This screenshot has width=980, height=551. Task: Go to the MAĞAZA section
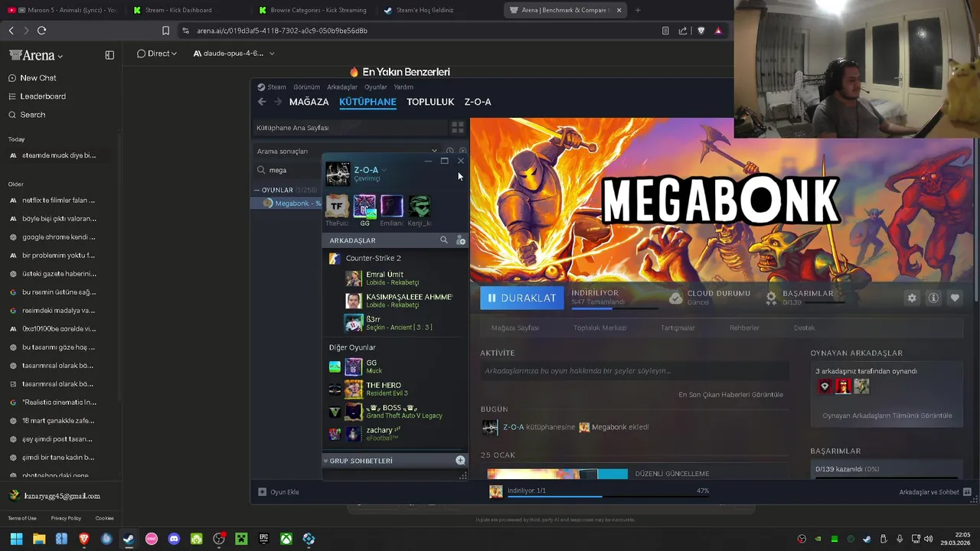point(309,102)
